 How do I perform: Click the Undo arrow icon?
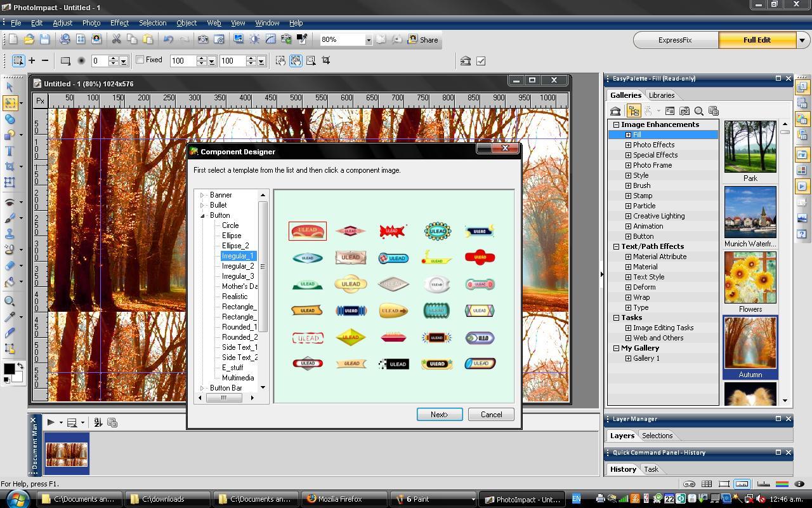click(x=168, y=39)
